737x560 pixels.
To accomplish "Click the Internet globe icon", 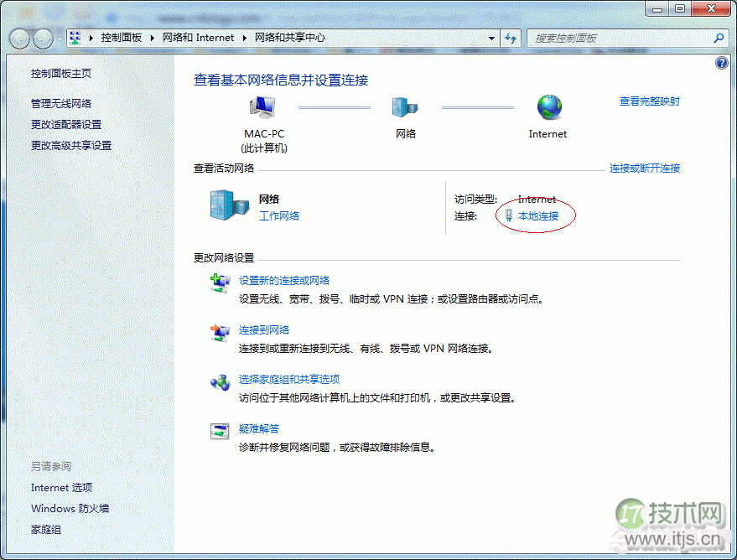I will tap(549, 107).
